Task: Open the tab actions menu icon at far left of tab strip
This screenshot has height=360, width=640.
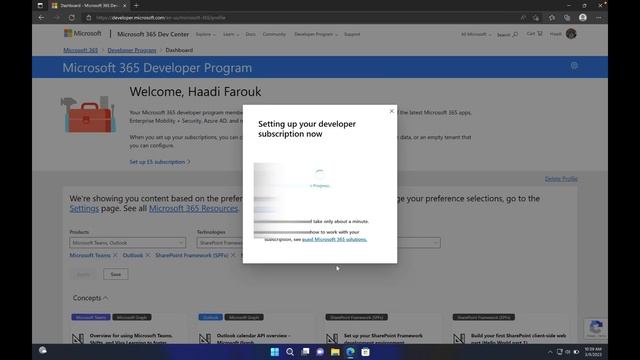Action: pyautogui.click(x=40, y=6)
